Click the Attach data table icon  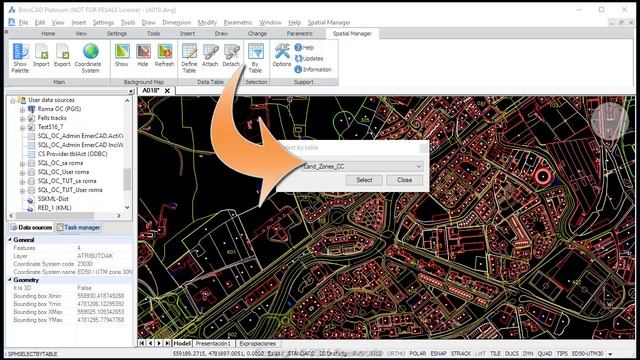click(210, 56)
